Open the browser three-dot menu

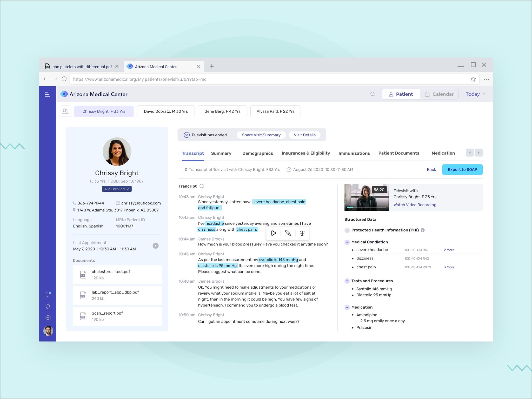(486, 79)
